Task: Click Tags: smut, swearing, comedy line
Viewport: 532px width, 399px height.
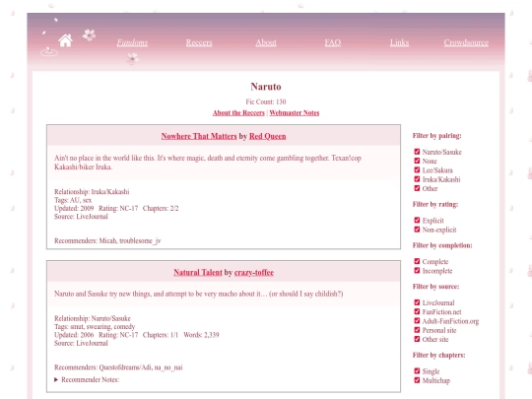Action: (x=95, y=327)
